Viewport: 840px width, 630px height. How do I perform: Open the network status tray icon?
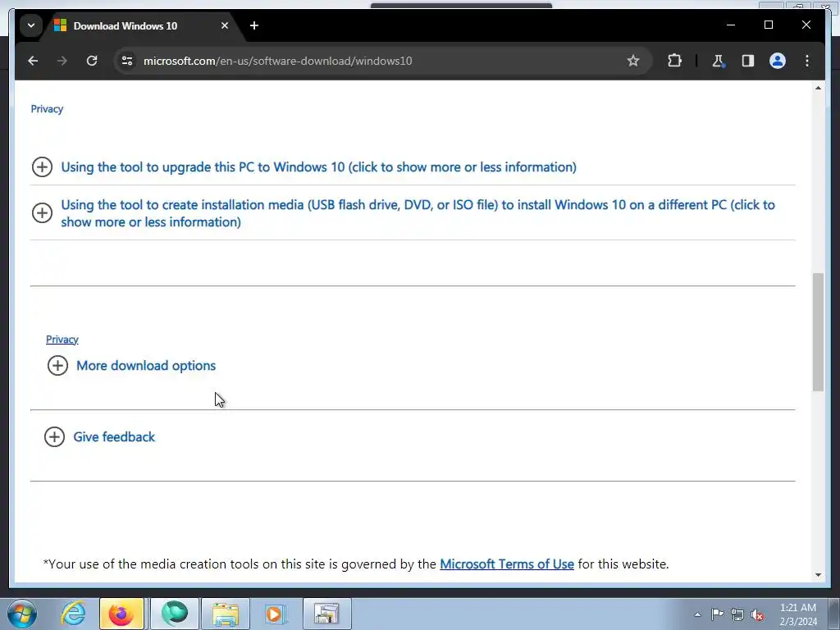pyautogui.click(x=737, y=614)
